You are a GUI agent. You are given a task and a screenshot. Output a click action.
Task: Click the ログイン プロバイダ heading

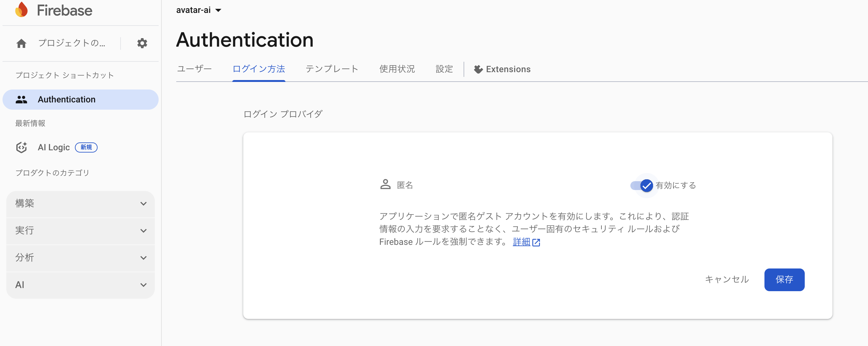(283, 114)
